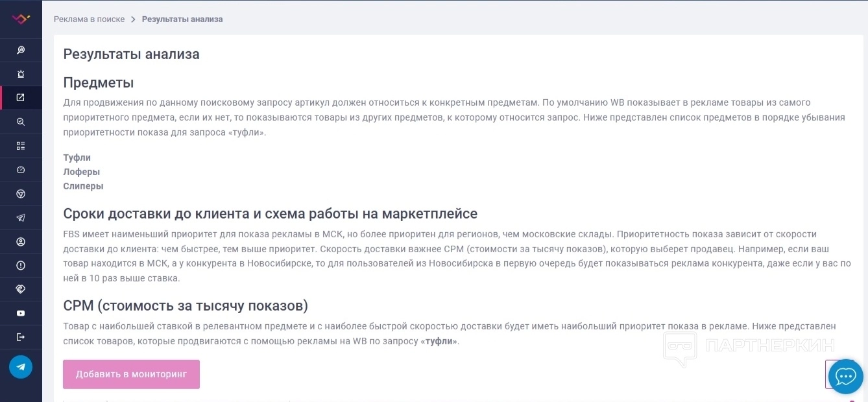Click 'Результаты анализа' breadcrumb item
The width and height of the screenshot is (868, 402).
click(182, 19)
